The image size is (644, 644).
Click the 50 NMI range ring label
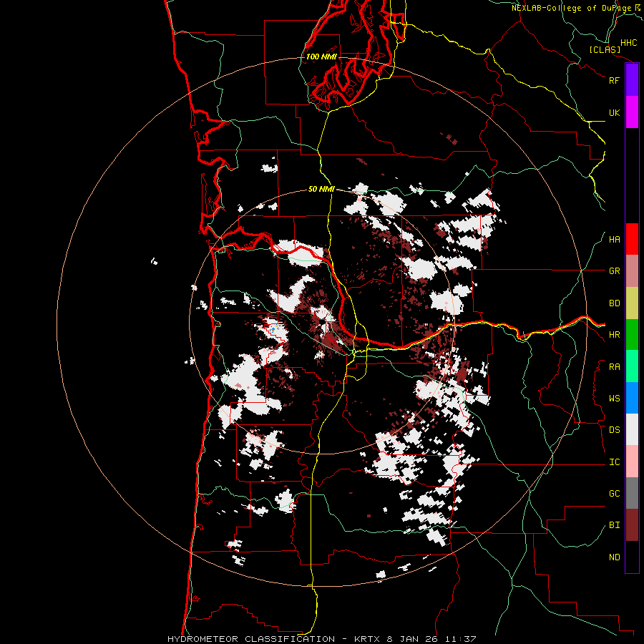point(321,189)
